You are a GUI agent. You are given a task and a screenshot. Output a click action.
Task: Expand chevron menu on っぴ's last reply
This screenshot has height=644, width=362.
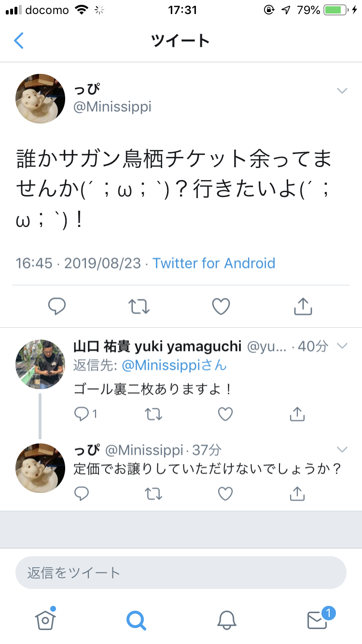coord(342,450)
